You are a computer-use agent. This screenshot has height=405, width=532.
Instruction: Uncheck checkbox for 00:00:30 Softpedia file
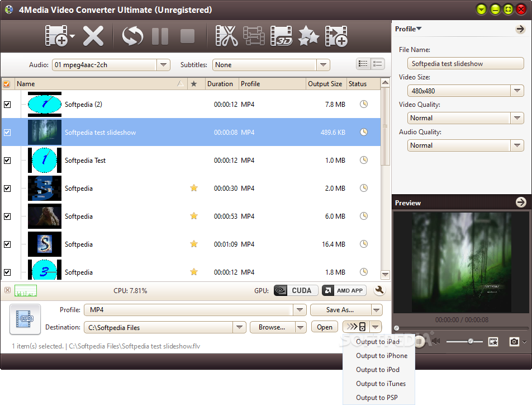tap(7, 188)
